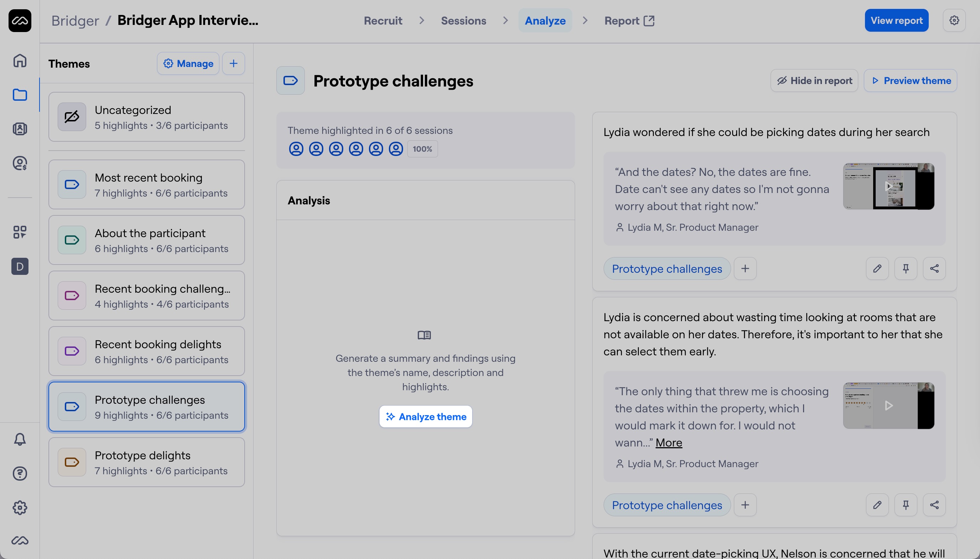Share the first Lydia highlight
980x559 pixels.
tap(934, 268)
